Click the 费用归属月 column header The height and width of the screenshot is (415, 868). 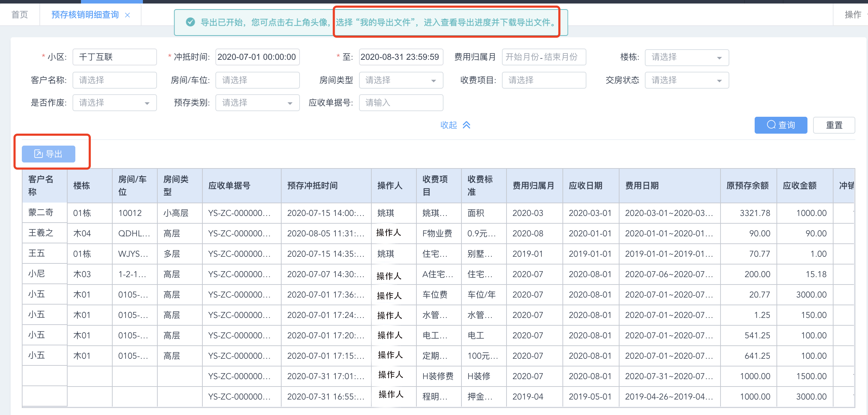(535, 186)
